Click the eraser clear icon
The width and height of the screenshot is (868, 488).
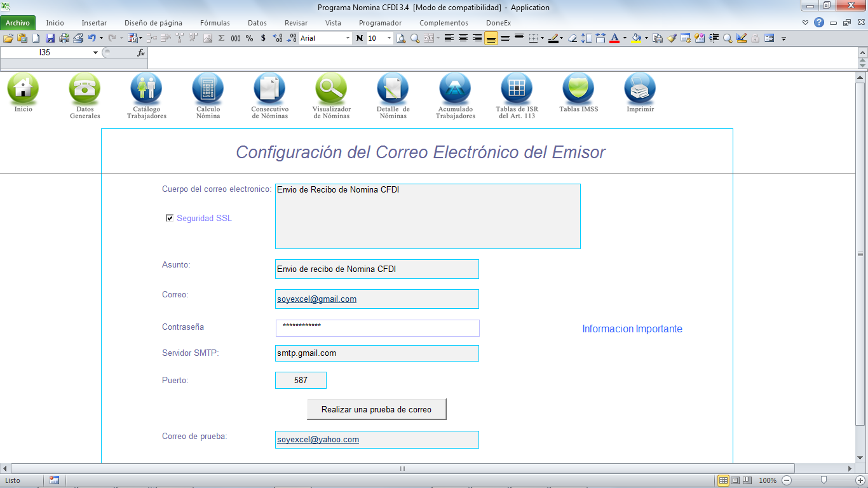(573, 38)
